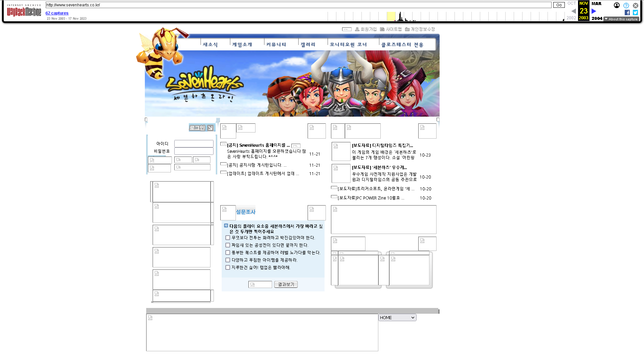
Task: Click the Wayback URL address field
Action: tap(298, 5)
